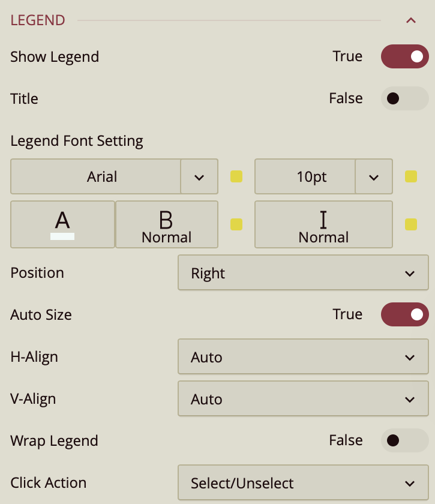Open the 10pt font size dropdown arrow
This screenshot has height=504, width=435.
(374, 177)
